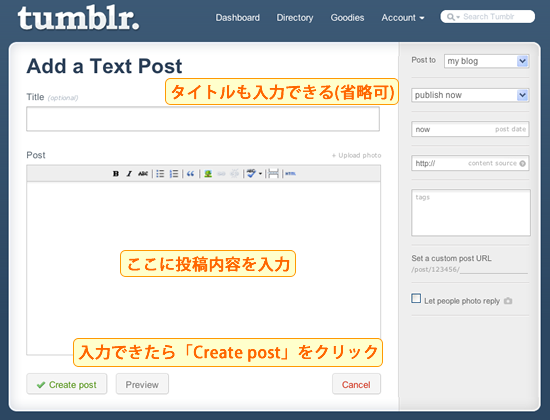Viewport: 550px width, 420px height.
Task: Click the Create post button
Action: [x=67, y=384]
